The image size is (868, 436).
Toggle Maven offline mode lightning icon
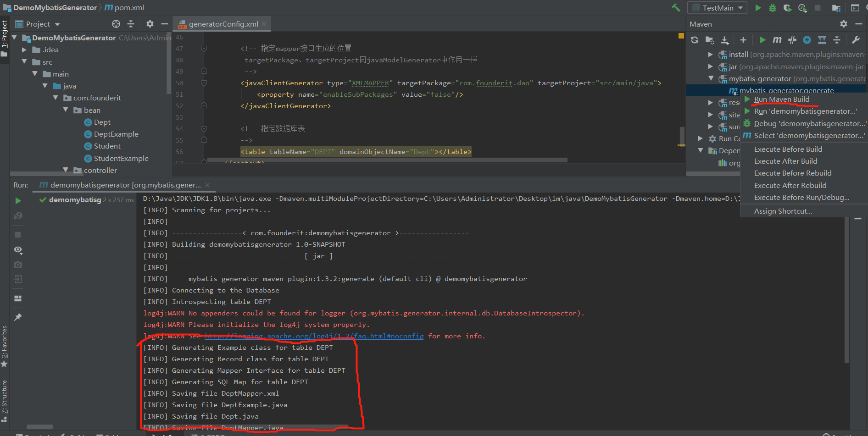807,40
